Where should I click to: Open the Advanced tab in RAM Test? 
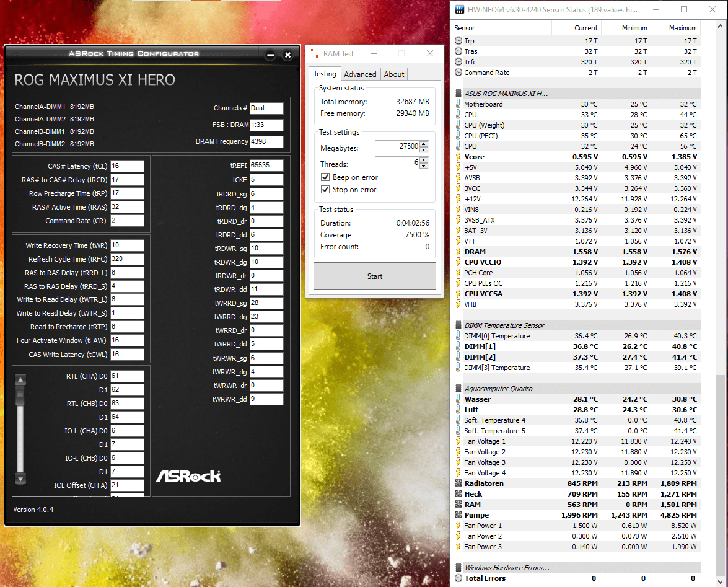pyautogui.click(x=360, y=74)
